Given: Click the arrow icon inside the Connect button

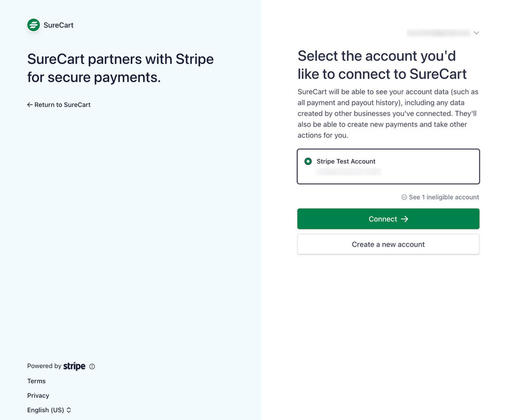Looking at the screenshot, I should click(404, 219).
